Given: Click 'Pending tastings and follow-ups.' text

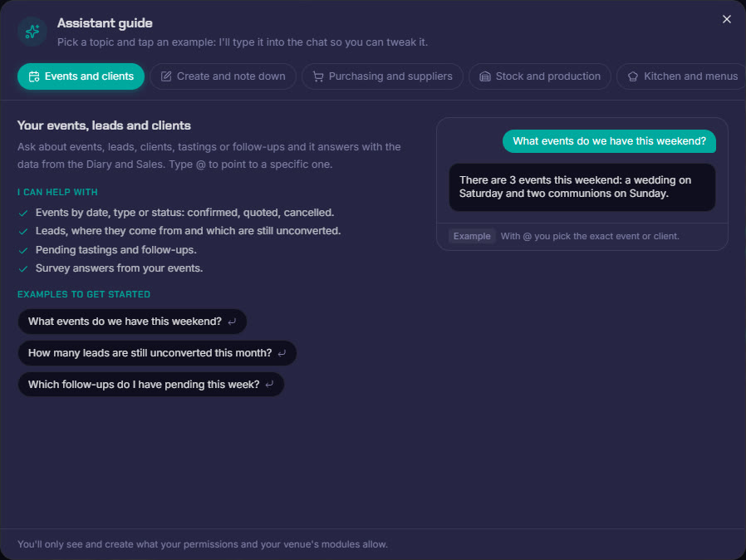Looking at the screenshot, I should click(x=116, y=250).
